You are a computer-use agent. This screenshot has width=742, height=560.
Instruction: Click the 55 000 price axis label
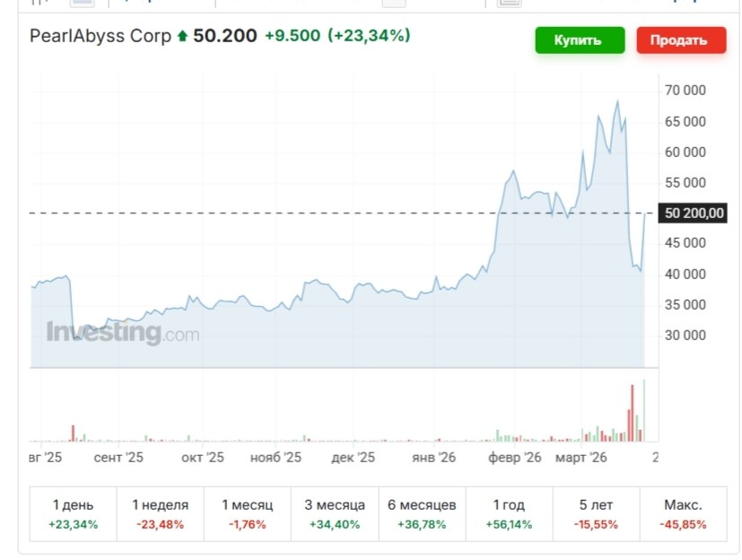coord(685,183)
